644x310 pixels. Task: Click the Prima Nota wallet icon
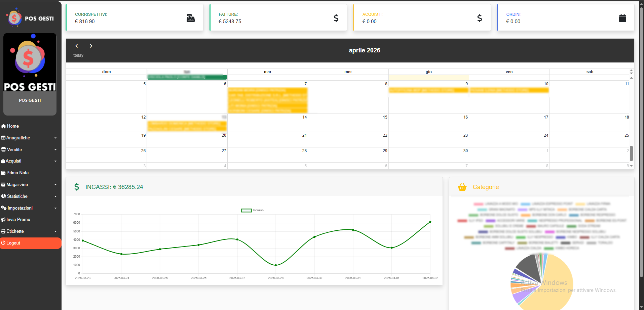[x=3, y=173]
